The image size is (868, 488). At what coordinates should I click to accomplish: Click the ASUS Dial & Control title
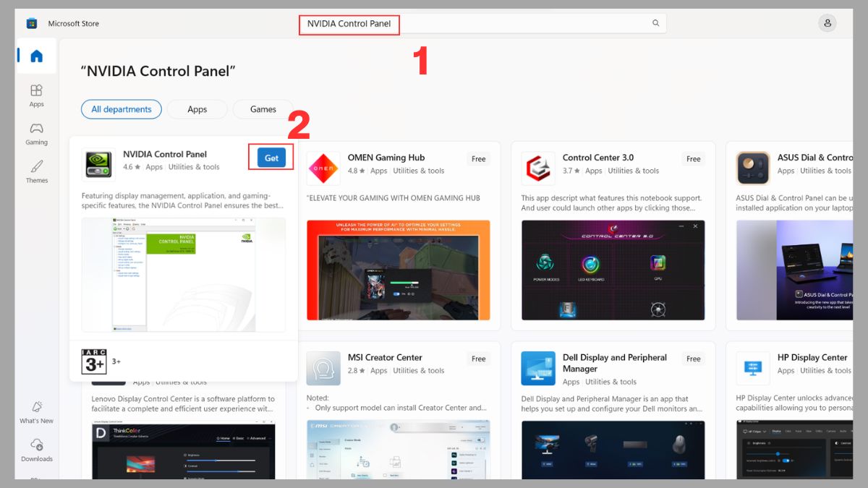(x=815, y=158)
